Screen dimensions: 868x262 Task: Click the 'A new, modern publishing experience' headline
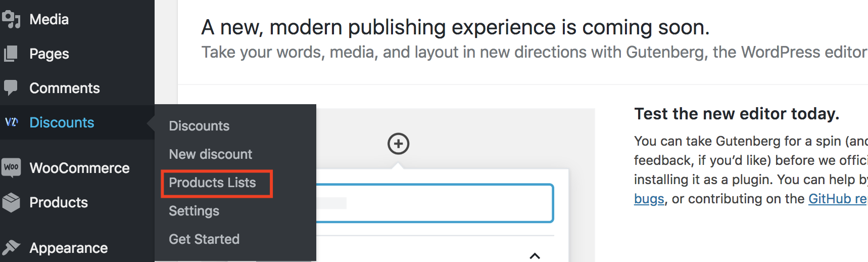coord(455,27)
